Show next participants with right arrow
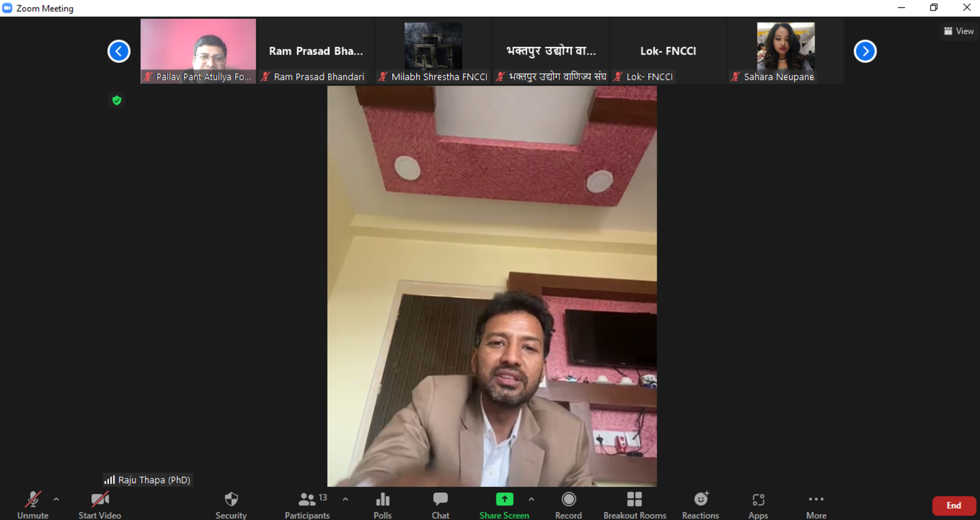 pyautogui.click(x=865, y=51)
